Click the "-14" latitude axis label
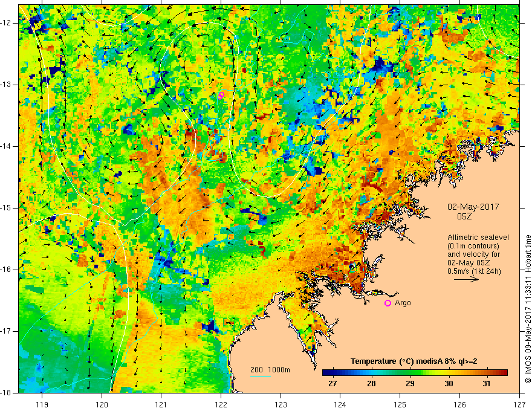 pos(7,146)
